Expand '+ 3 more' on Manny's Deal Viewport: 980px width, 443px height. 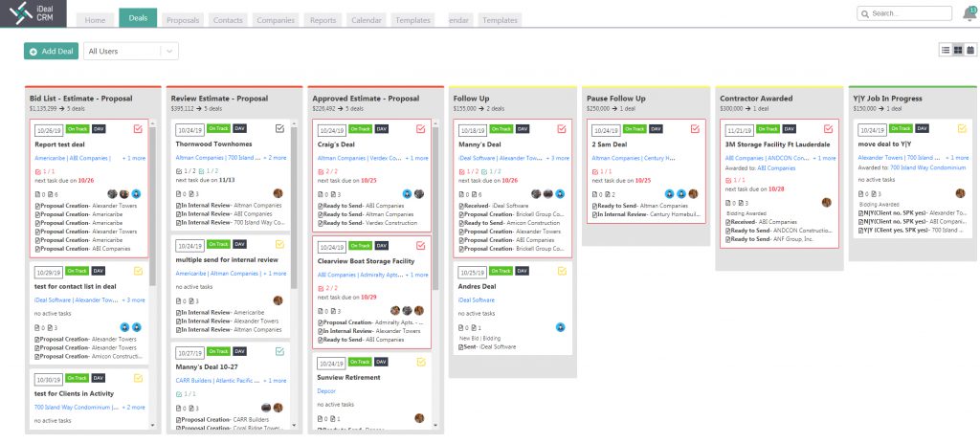point(558,158)
